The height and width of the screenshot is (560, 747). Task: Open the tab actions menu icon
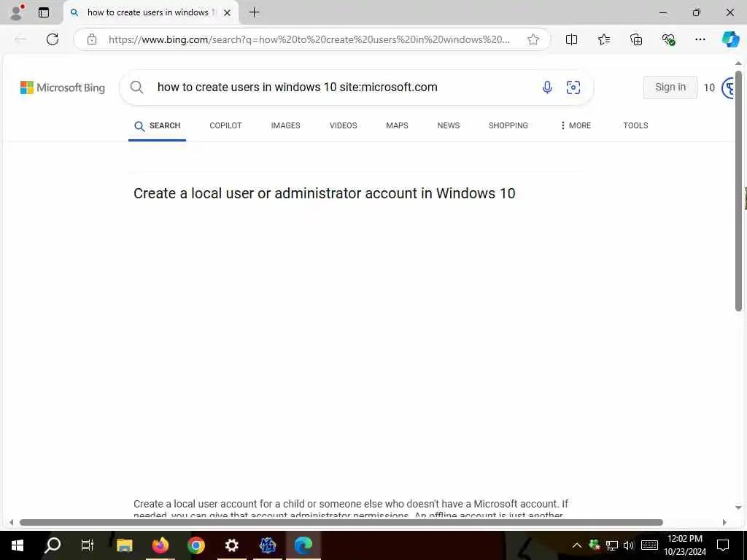(x=44, y=12)
